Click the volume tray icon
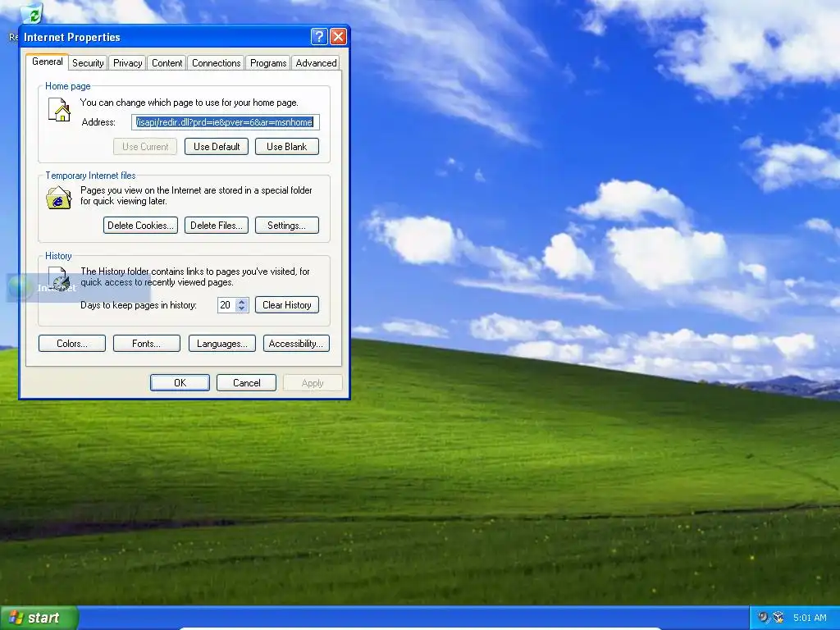This screenshot has height=630, width=840. (763, 617)
